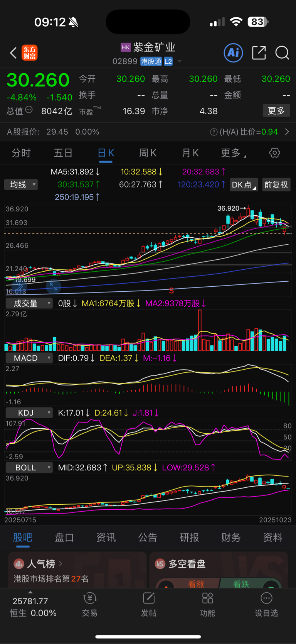Image resolution: width=296 pixels, height=644 pixels.
Task: Switch to 周K chart tab
Action: pyautogui.click(x=148, y=153)
